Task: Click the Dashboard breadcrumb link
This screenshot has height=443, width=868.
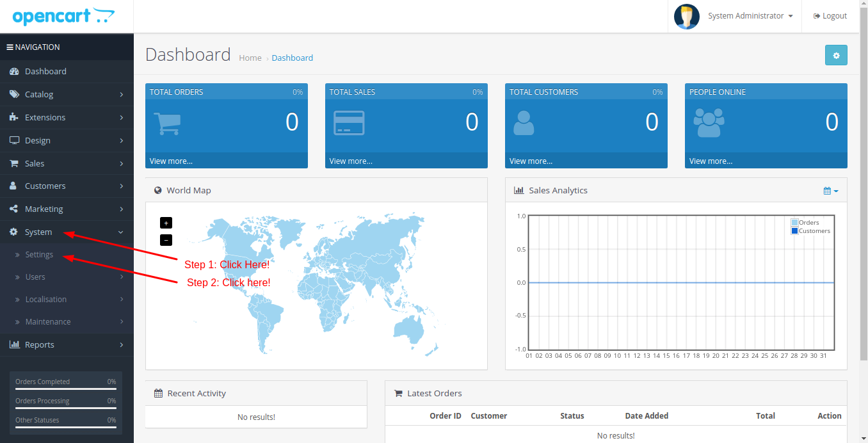Action: pyautogui.click(x=293, y=58)
